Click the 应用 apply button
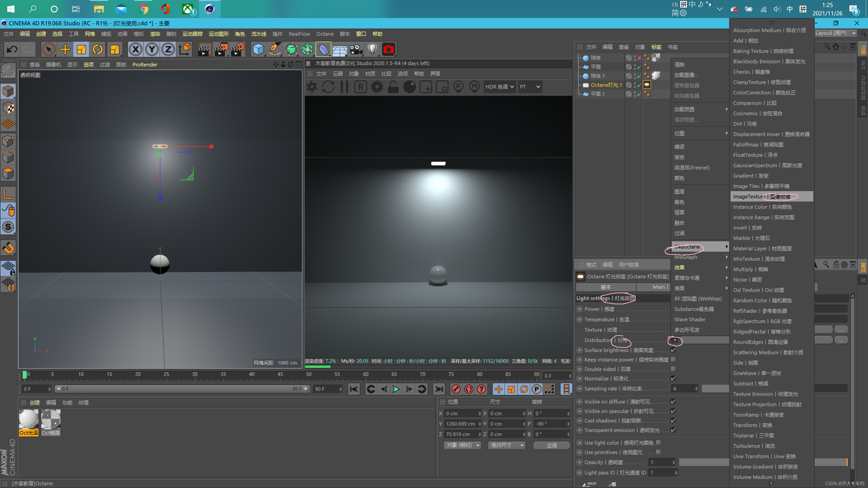 coord(552,445)
